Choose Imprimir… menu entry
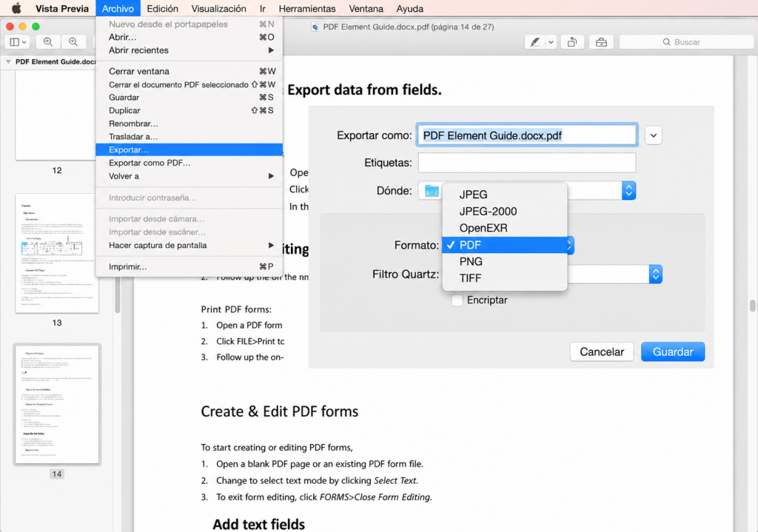The width and height of the screenshot is (758, 532). pyautogui.click(x=189, y=266)
